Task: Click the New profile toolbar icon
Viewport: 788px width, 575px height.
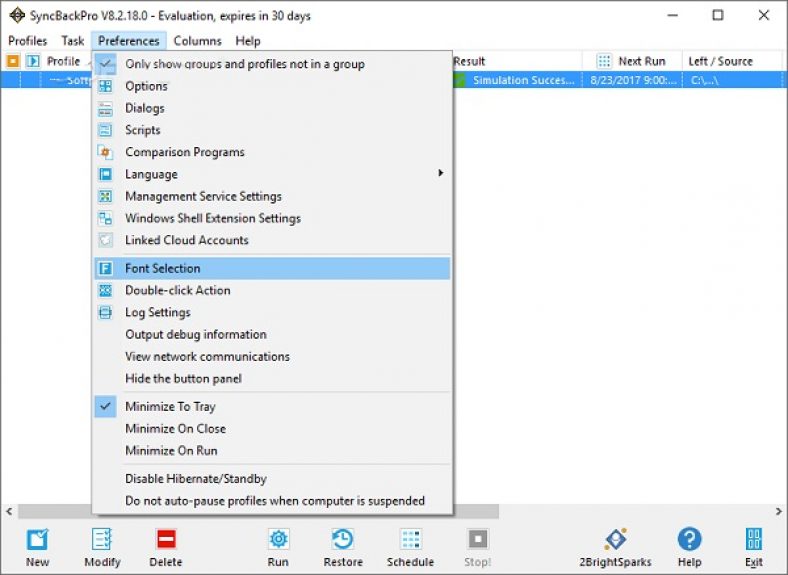Action: (x=37, y=540)
